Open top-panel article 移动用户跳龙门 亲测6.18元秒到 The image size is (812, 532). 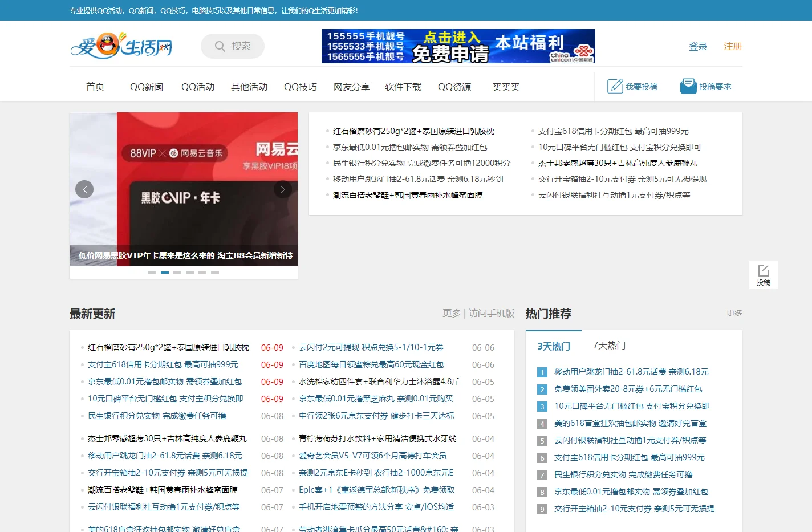(418, 179)
